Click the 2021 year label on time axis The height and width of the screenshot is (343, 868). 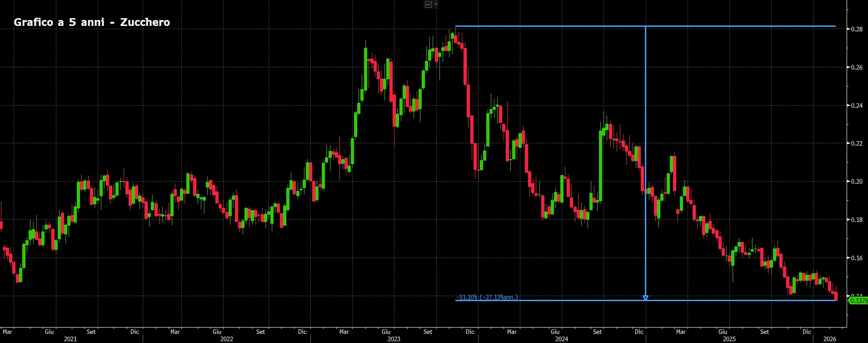70,339
